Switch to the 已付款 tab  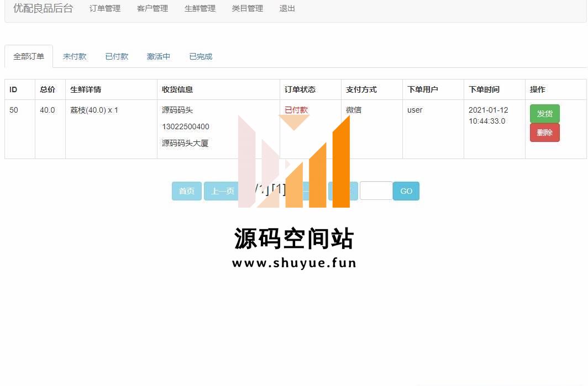(x=117, y=56)
